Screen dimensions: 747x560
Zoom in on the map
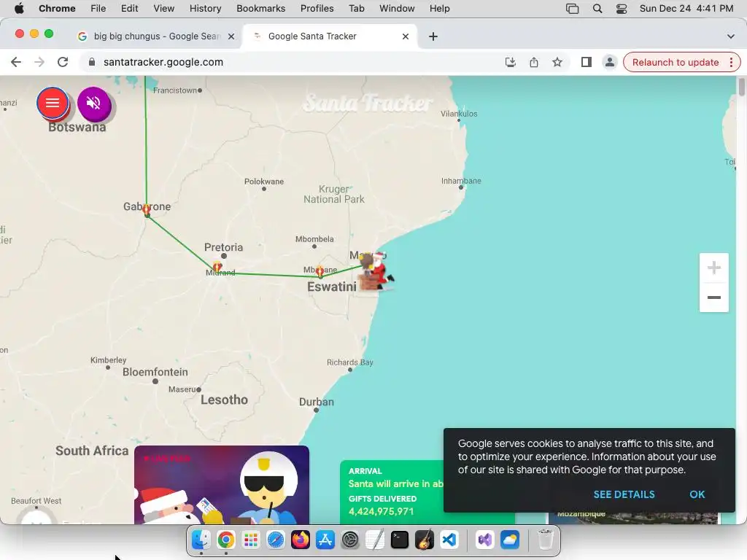click(713, 268)
